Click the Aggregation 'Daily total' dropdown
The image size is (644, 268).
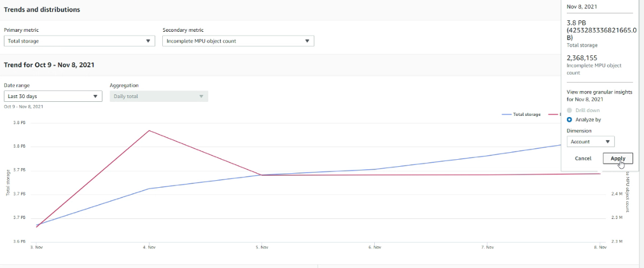coord(158,96)
